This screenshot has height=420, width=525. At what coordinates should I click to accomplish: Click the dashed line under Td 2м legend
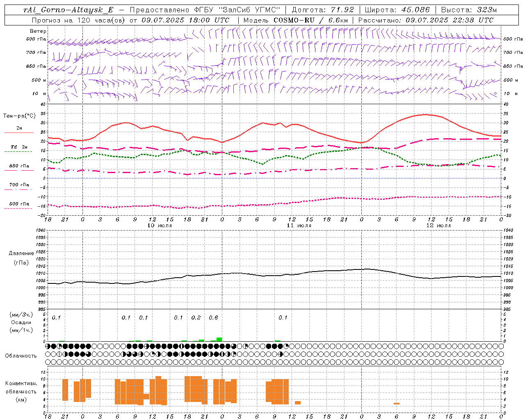pos(18,151)
